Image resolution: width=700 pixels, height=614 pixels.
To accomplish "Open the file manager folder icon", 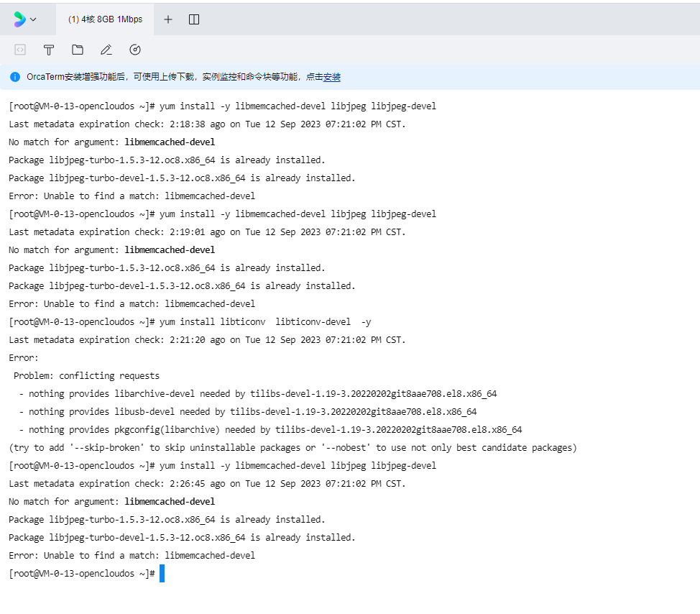I will click(x=78, y=50).
